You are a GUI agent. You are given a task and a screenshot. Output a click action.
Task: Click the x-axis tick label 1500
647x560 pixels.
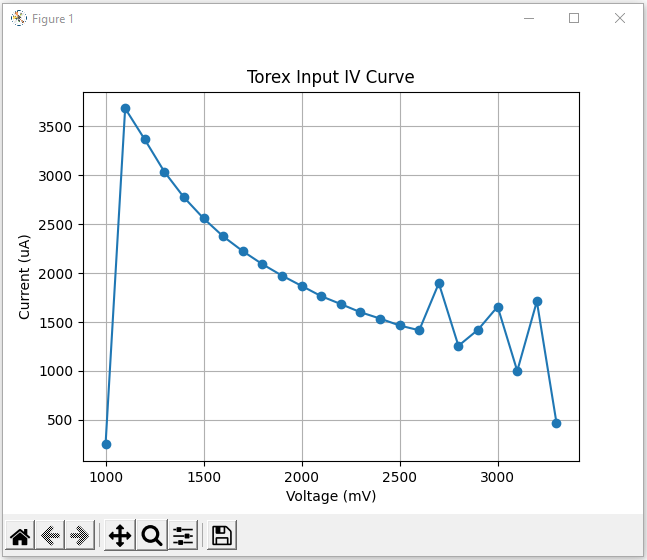[x=204, y=477]
